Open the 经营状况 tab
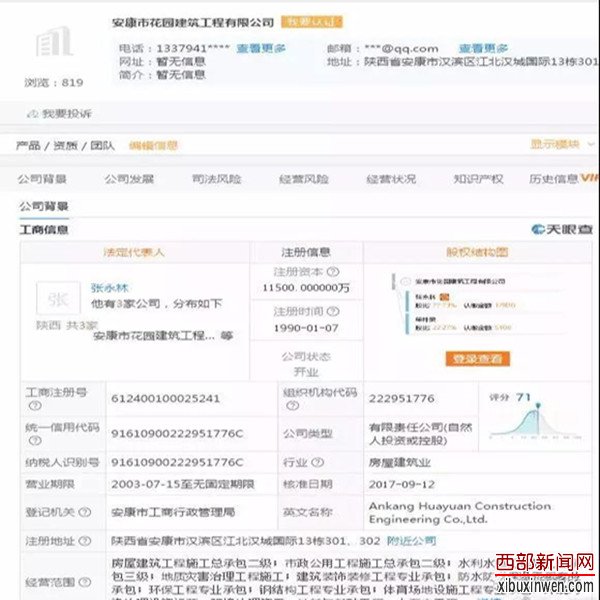This screenshot has width=600, height=600. 391,179
